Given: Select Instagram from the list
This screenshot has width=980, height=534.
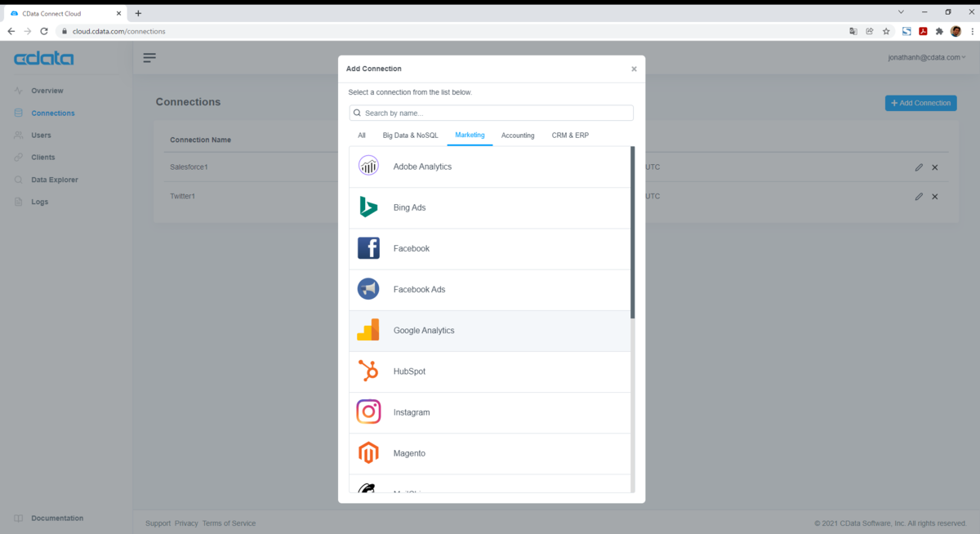Looking at the screenshot, I should tap(490, 412).
